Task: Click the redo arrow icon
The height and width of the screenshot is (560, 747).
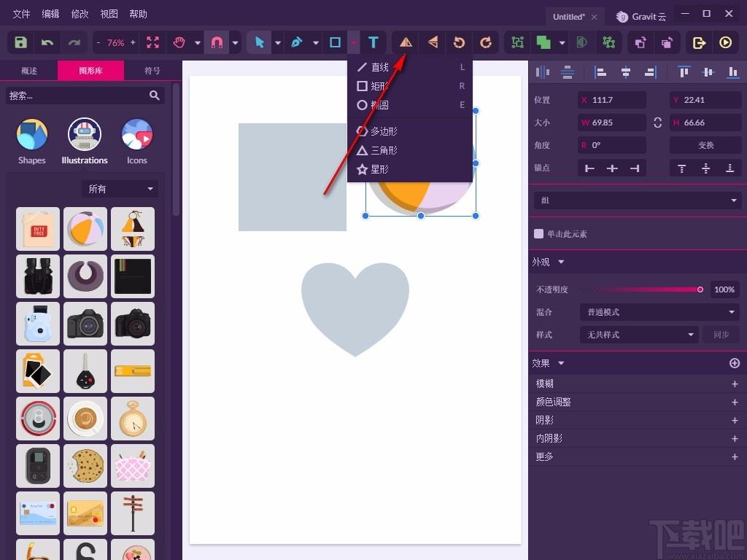Action: coord(74,42)
